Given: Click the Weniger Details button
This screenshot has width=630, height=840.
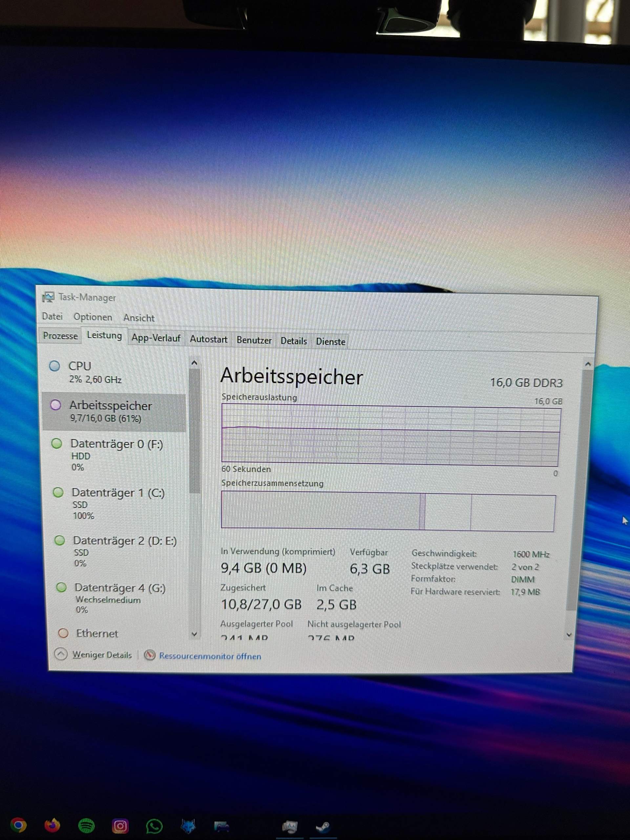Looking at the screenshot, I should click(102, 655).
